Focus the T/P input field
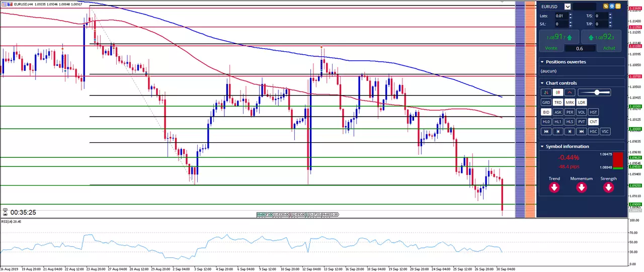Image resolution: width=644 pixels, height=272 pixels. tap(601, 24)
